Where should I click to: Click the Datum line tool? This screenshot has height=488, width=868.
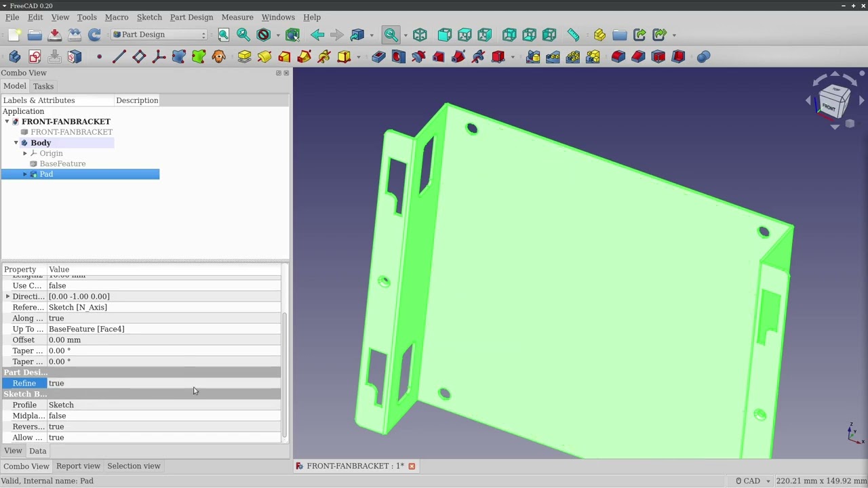[x=119, y=57]
